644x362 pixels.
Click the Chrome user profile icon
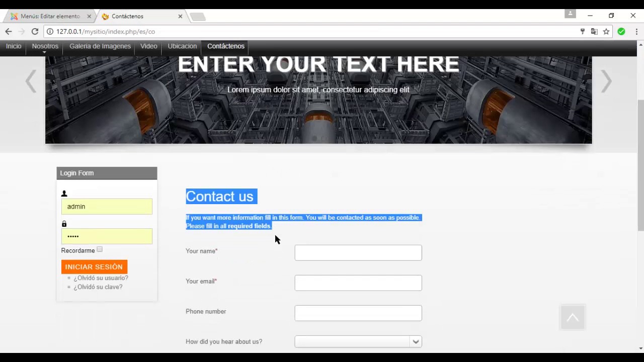click(x=570, y=14)
